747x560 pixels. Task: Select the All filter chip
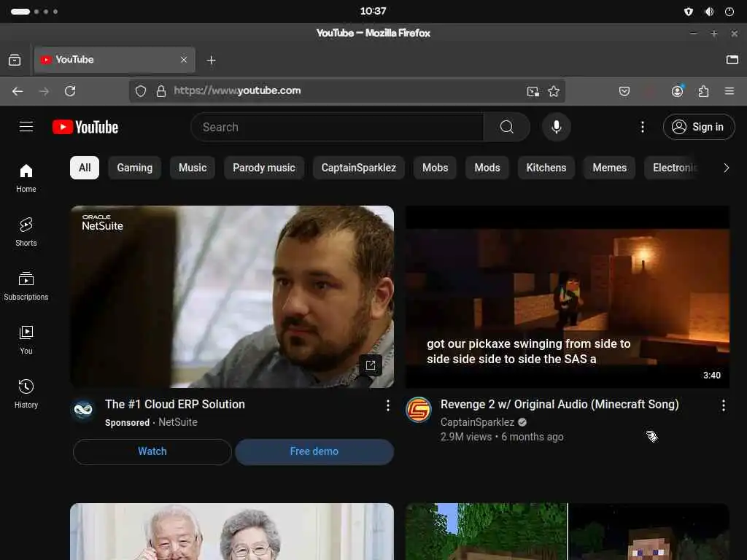[85, 168]
